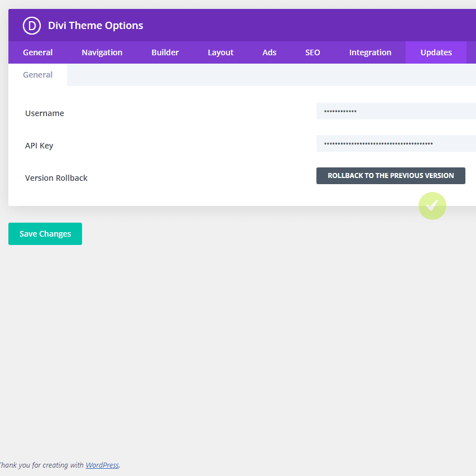476x476 pixels.
Task: Click the API Key label text
Action: pyautogui.click(x=39, y=146)
